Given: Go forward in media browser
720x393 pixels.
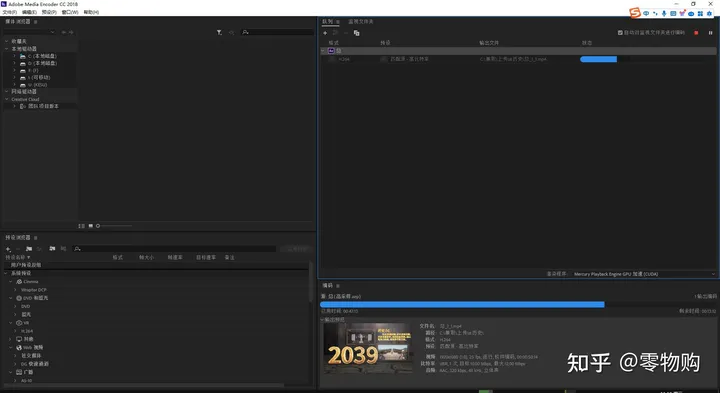Looking at the screenshot, I should pos(71,32).
